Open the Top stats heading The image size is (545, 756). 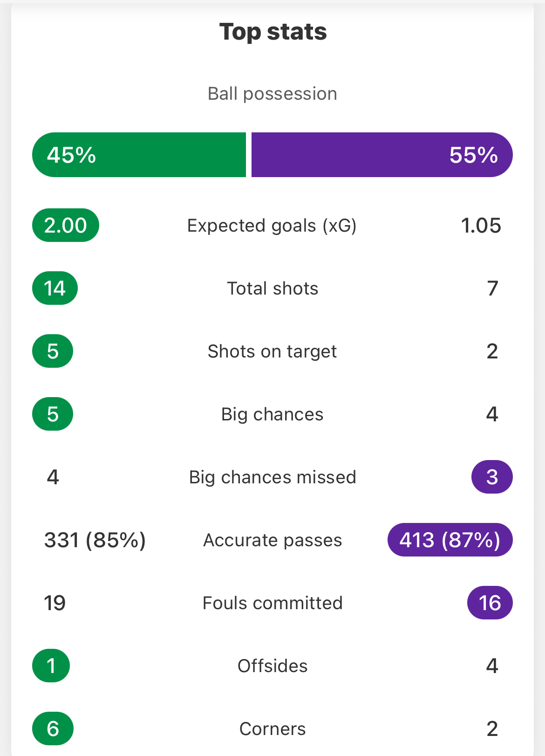[273, 32]
